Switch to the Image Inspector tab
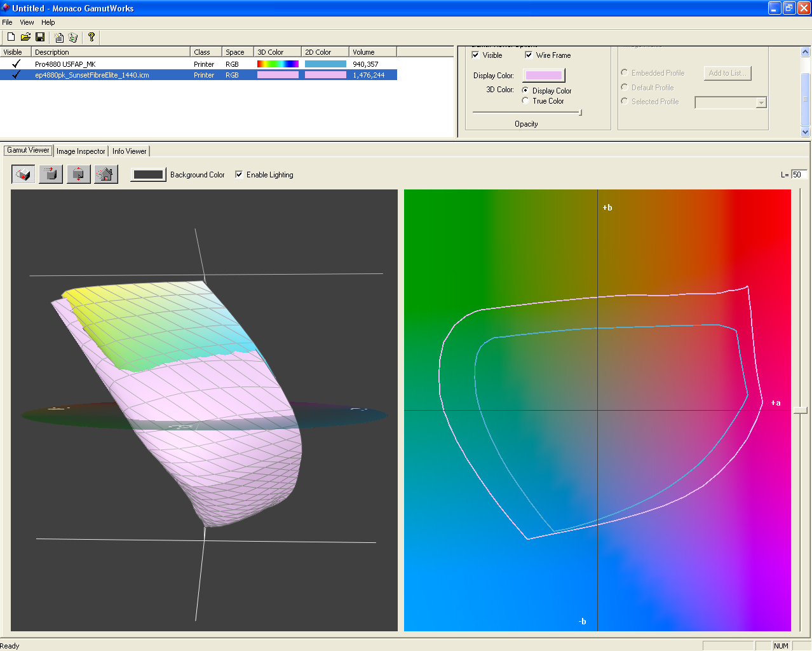The image size is (812, 651). tap(81, 151)
